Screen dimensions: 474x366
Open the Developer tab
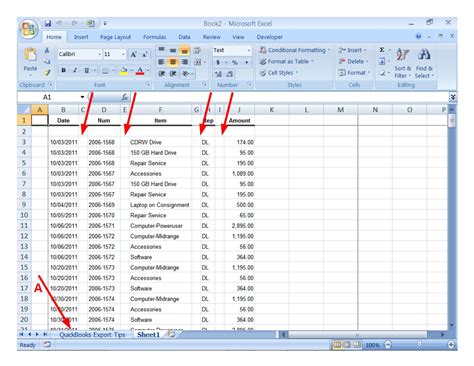point(269,37)
